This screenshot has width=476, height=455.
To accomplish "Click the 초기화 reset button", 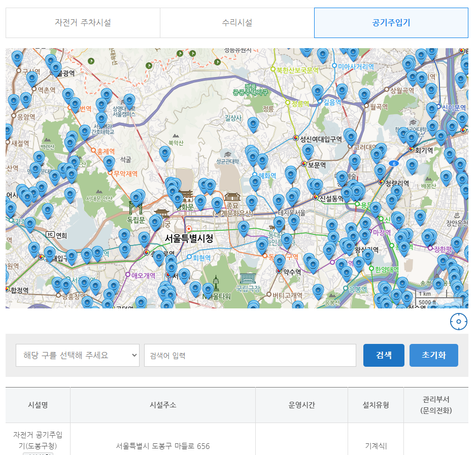I will 434,355.
